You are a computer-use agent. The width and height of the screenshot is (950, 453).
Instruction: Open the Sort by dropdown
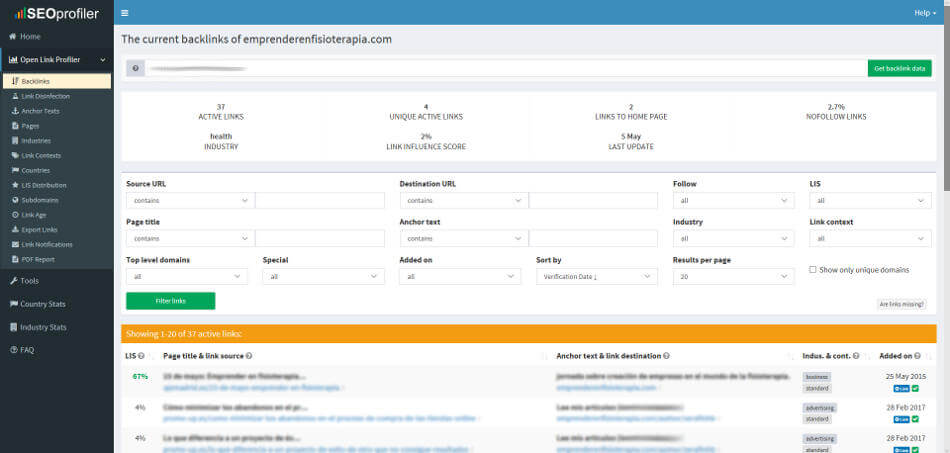(597, 277)
